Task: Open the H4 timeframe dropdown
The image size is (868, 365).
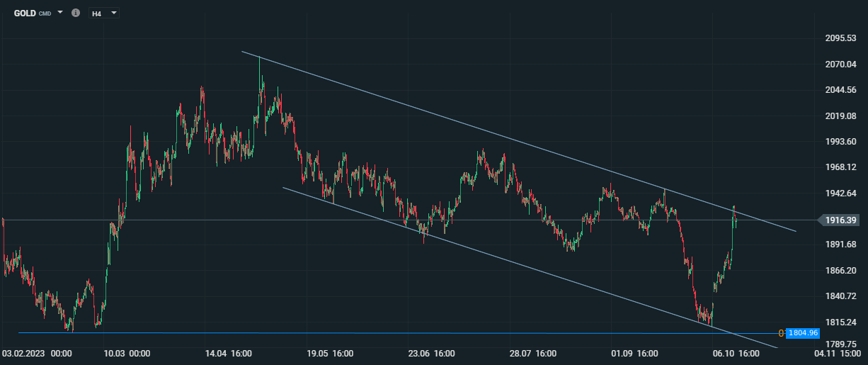Action: click(104, 13)
